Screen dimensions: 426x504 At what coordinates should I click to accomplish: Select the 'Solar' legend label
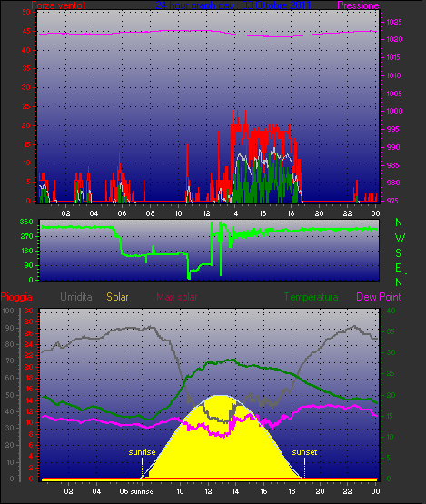pos(117,297)
